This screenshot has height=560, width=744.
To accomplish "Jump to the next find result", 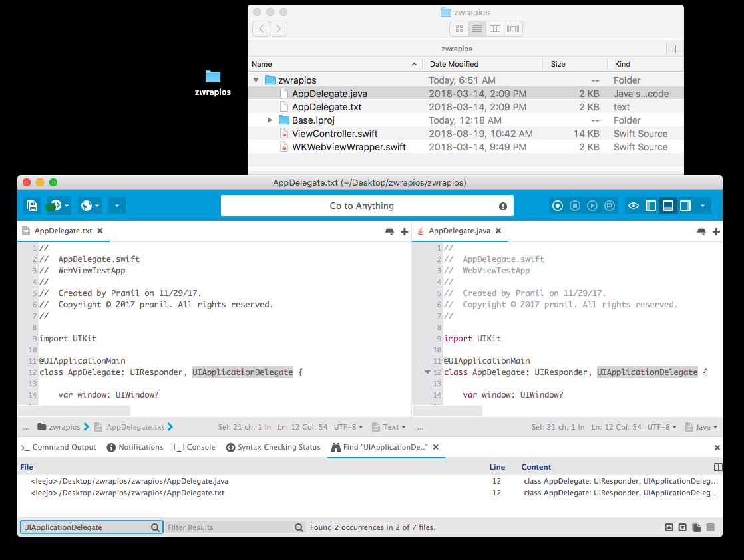I will tap(683, 527).
